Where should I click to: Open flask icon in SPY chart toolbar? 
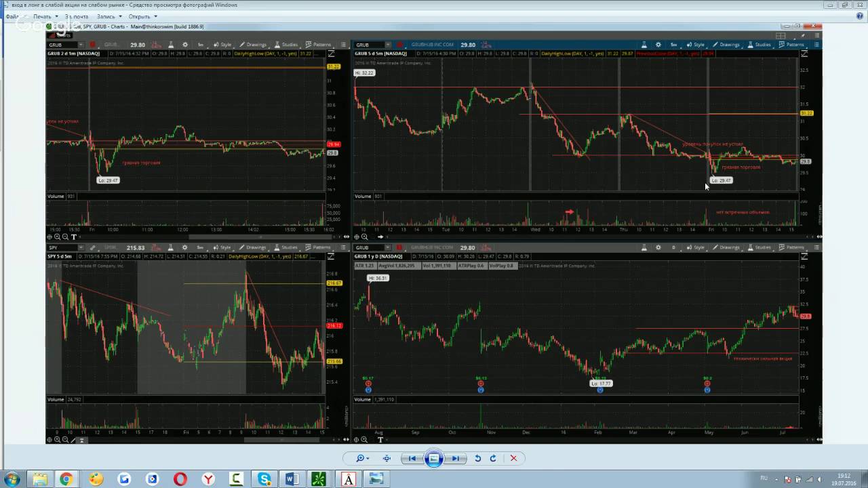171,247
